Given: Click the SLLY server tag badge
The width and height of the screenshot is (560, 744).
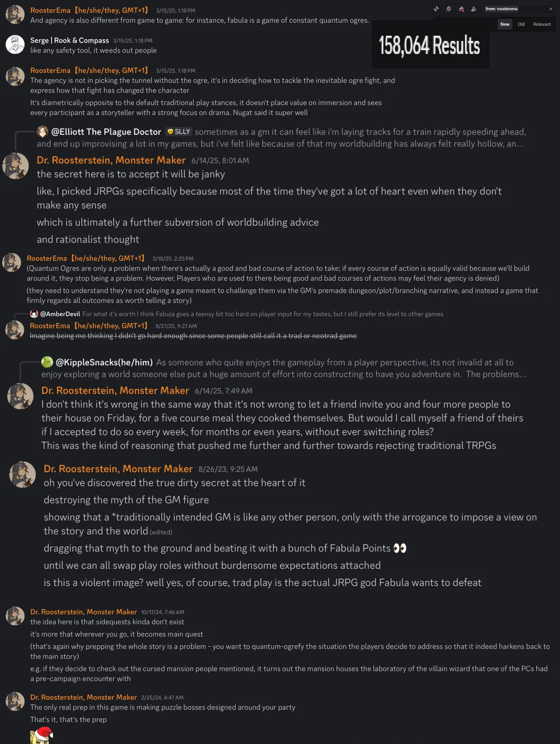Looking at the screenshot, I should [x=179, y=132].
